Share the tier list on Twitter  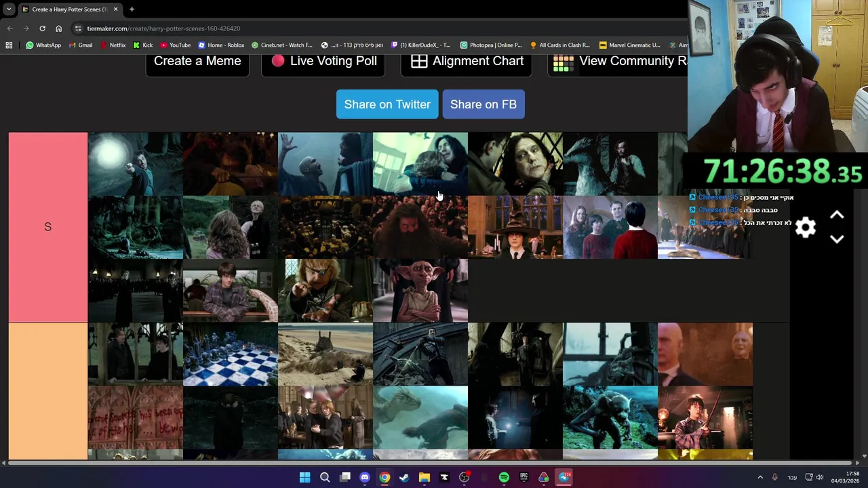[x=387, y=104]
